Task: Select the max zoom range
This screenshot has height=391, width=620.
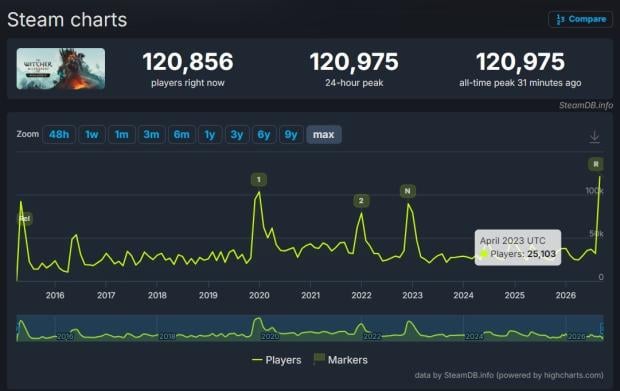Action: pos(324,134)
